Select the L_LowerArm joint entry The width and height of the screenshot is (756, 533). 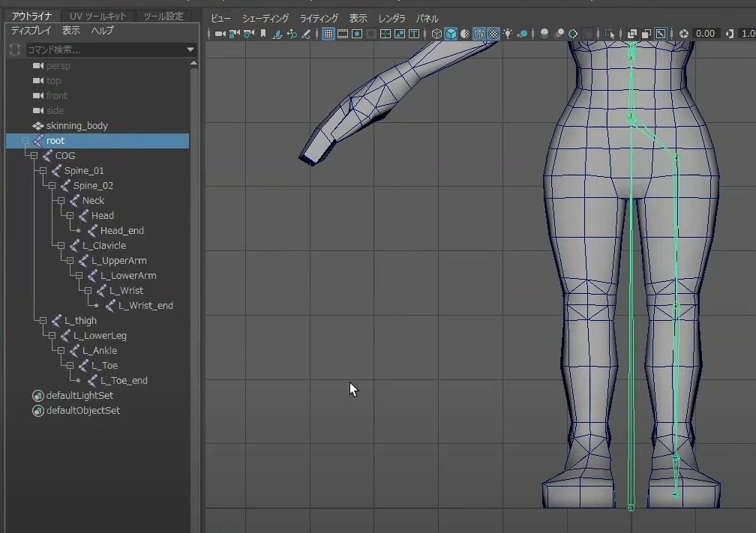click(x=128, y=276)
